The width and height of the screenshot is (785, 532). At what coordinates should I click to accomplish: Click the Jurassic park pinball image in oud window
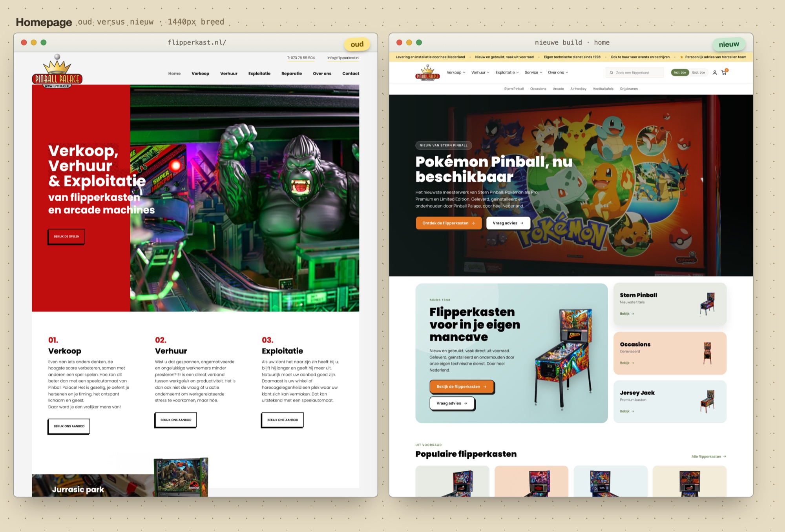point(181,477)
